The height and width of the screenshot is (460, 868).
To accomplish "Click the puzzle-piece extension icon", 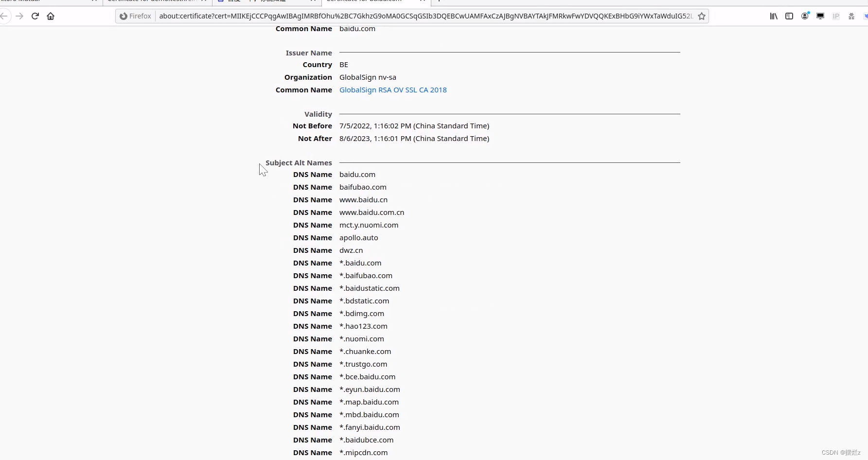I will [x=851, y=16].
